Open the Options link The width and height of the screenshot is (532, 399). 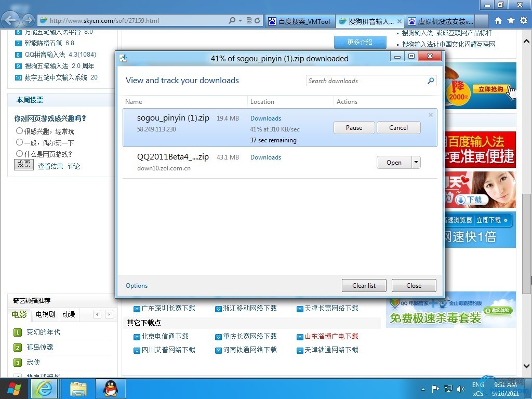pyautogui.click(x=137, y=285)
